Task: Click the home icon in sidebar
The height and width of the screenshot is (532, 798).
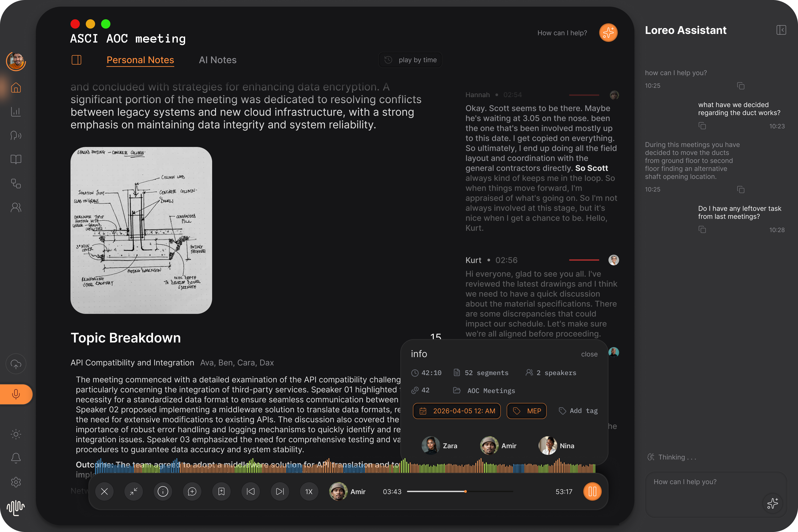Action: coord(16,88)
